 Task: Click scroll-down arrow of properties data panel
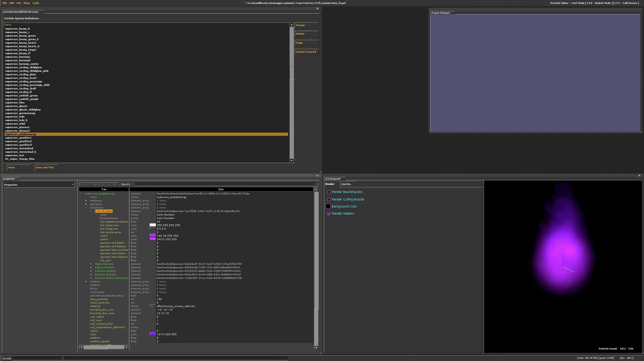tap(316, 347)
